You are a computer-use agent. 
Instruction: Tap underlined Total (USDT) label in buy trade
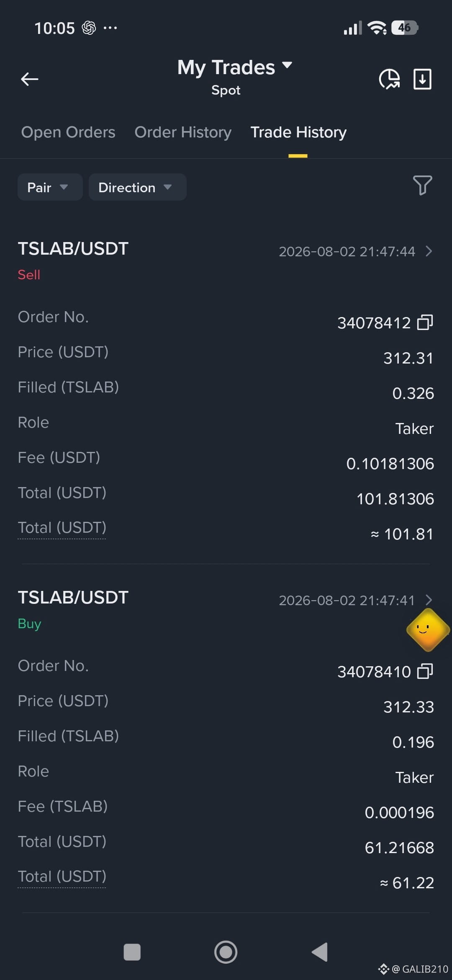[x=62, y=877]
